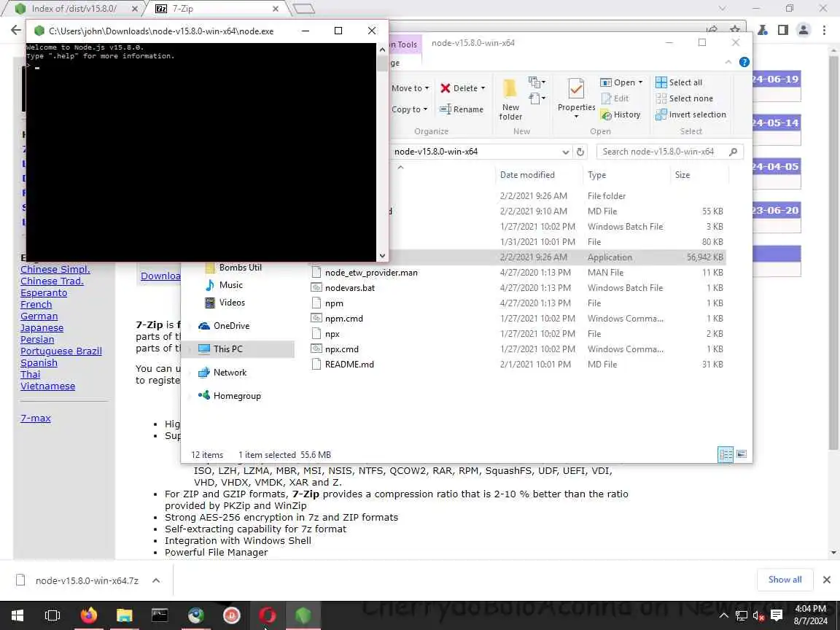
Task: Open the Vietnamese language link
Action: (x=47, y=386)
